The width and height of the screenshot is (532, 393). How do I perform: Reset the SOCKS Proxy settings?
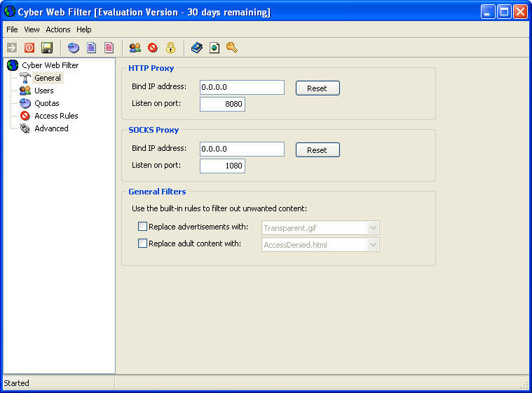(x=318, y=150)
